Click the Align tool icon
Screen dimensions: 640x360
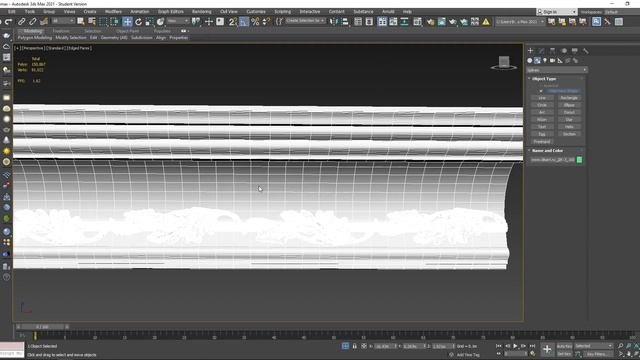[345, 22]
